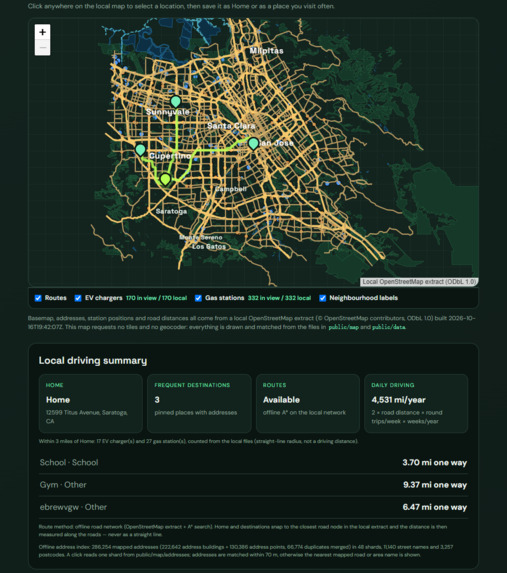
Task: Click the Cupertino map label
Action: pos(170,156)
